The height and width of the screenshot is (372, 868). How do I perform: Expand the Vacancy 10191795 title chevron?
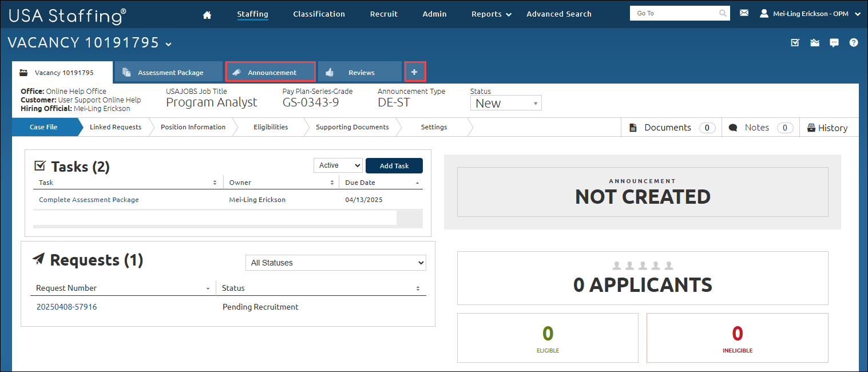tap(168, 44)
